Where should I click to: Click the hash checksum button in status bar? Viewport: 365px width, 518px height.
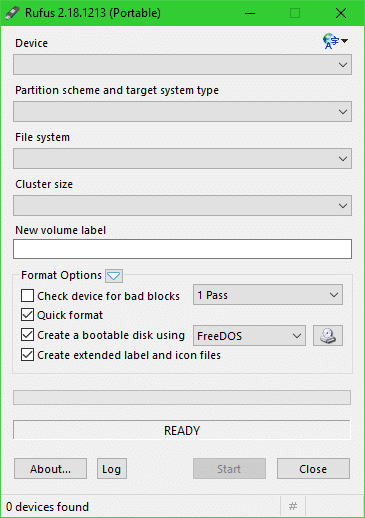pos(293,506)
